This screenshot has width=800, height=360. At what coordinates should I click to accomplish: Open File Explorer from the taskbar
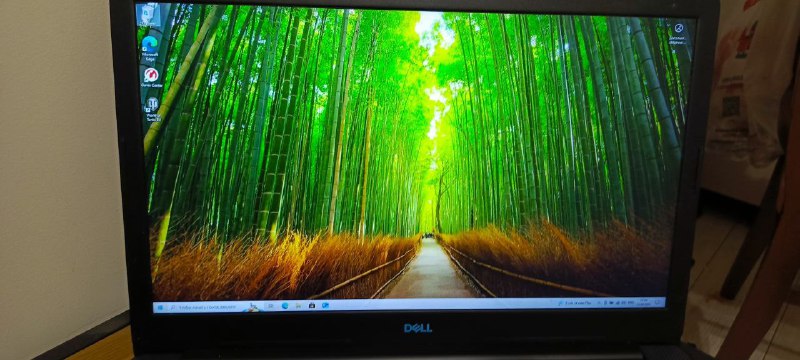298,306
